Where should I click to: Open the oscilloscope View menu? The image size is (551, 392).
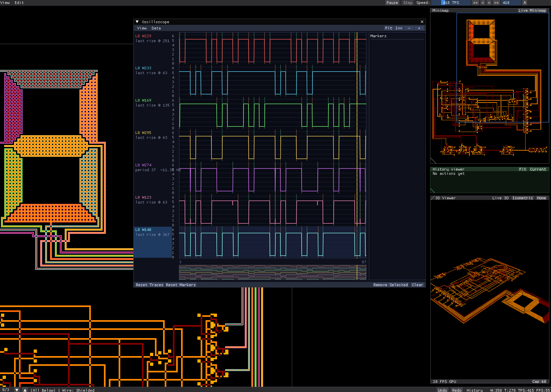click(142, 28)
